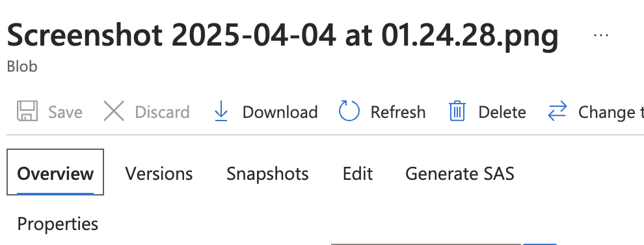Image resolution: width=644 pixels, height=245 pixels.
Task: Open the Edit tab
Action: pos(358,174)
